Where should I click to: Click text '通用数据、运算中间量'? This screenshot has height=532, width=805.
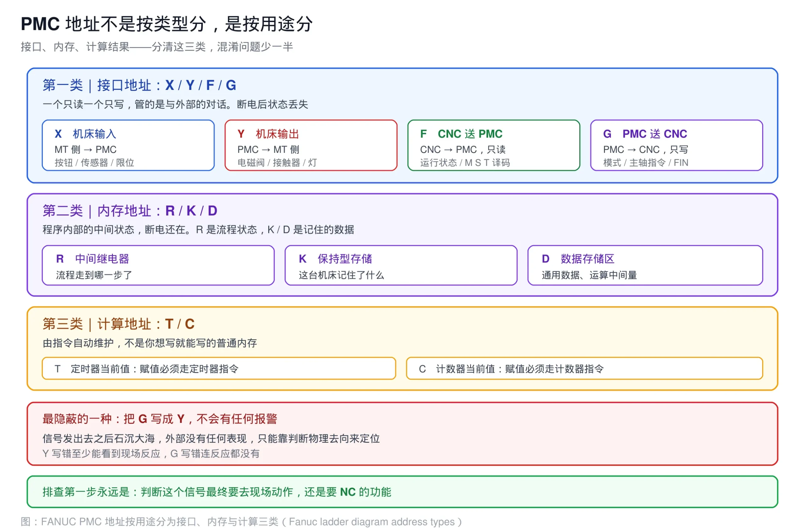point(589,275)
